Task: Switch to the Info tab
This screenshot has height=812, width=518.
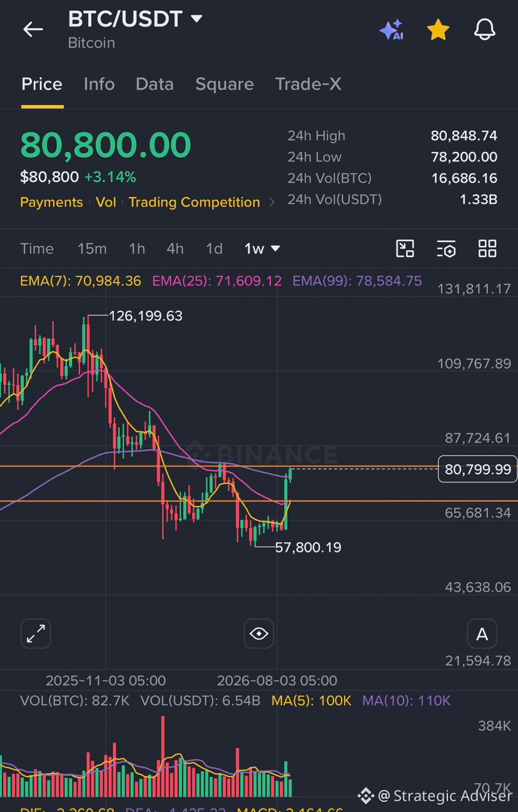Action: 99,84
